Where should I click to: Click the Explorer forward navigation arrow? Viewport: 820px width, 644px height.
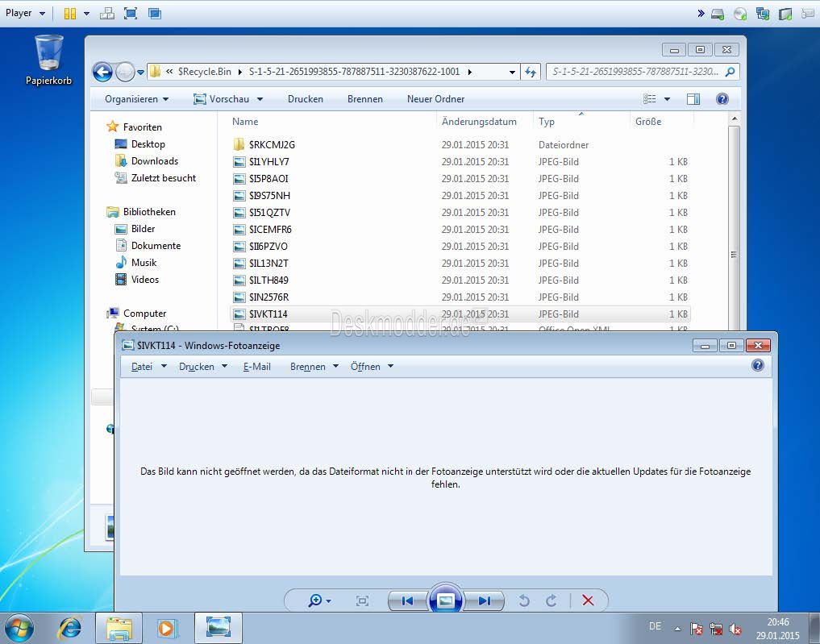(x=125, y=72)
